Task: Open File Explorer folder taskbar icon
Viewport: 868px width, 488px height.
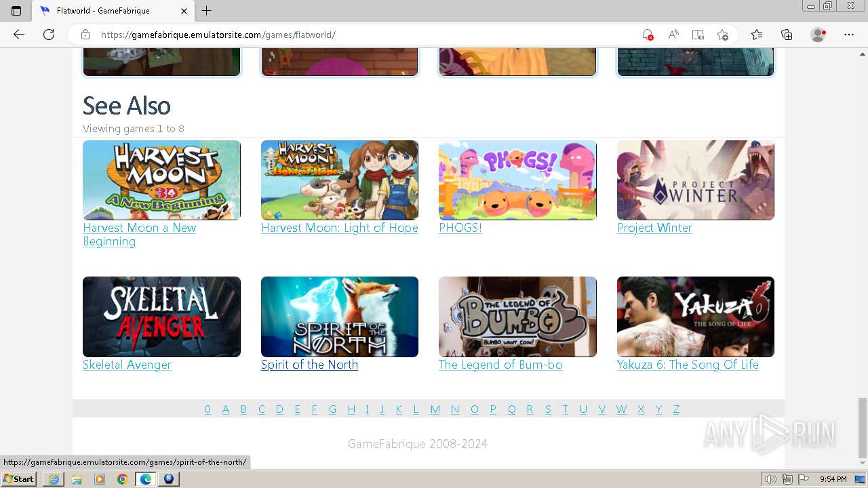Action: click(x=77, y=479)
